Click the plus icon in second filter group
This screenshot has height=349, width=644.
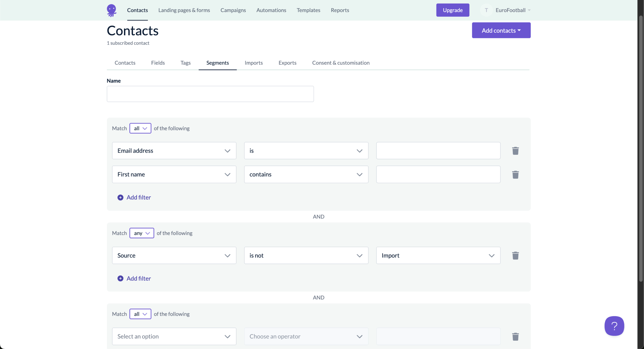coord(120,278)
